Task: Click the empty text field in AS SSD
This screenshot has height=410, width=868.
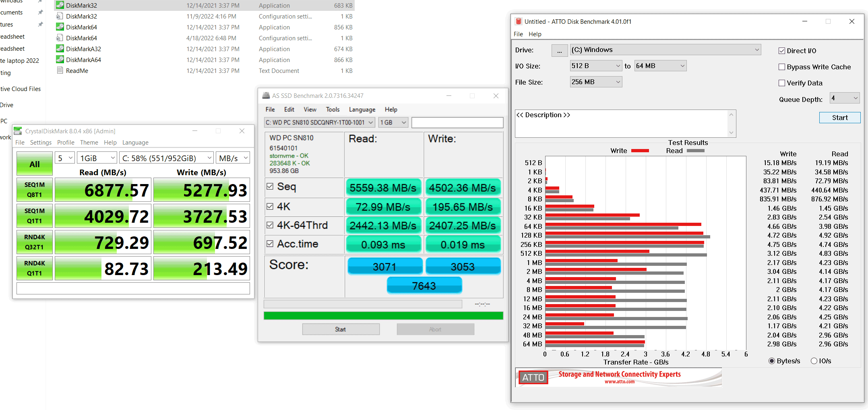Action: click(457, 122)
